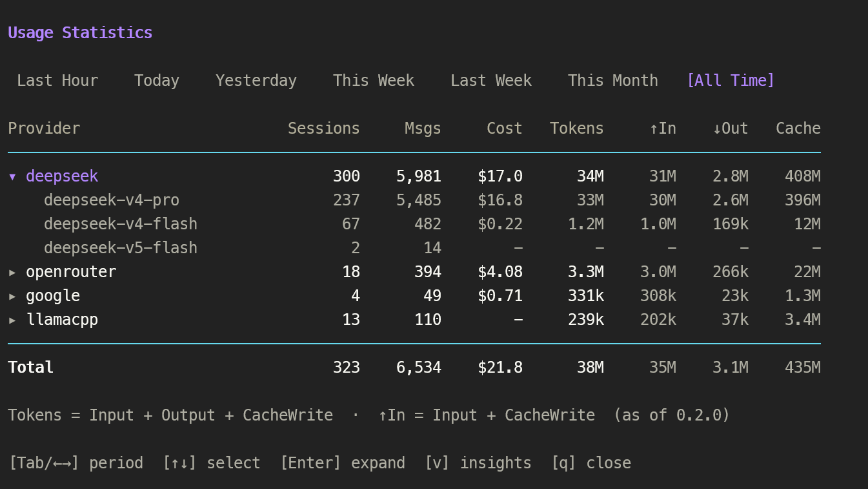868x489 pixels.
Task: Click deepseek sessions value 300
Action: click(x=347, y=176)
